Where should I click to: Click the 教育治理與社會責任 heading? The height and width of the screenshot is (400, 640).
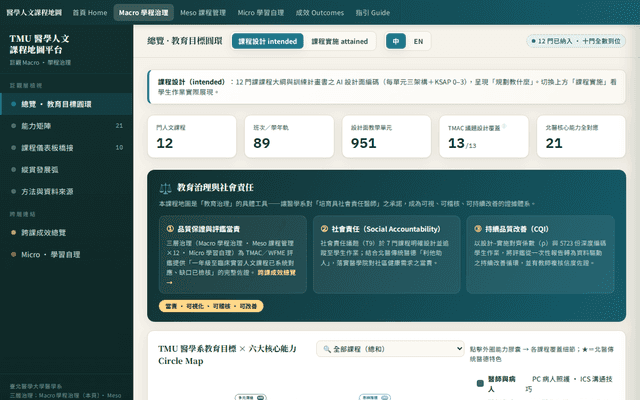click(x=215, y=187)
